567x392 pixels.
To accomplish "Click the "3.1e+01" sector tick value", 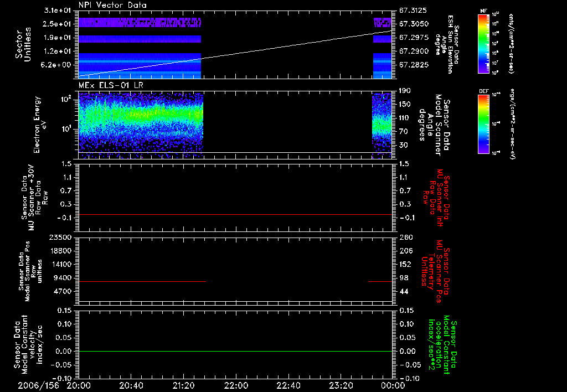I will 58,10.
